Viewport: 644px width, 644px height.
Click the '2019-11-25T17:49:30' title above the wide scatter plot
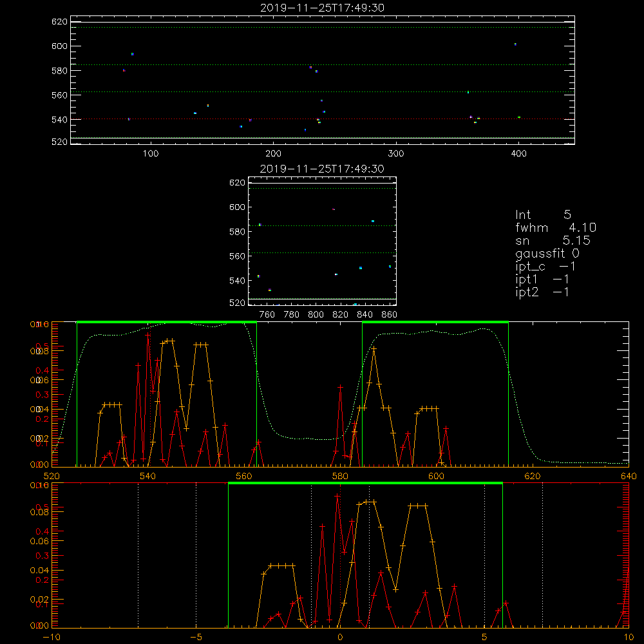click(322, 8)
